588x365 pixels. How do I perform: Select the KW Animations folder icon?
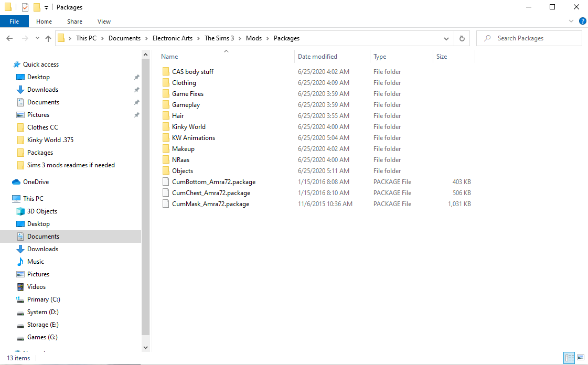pos(166,137)
